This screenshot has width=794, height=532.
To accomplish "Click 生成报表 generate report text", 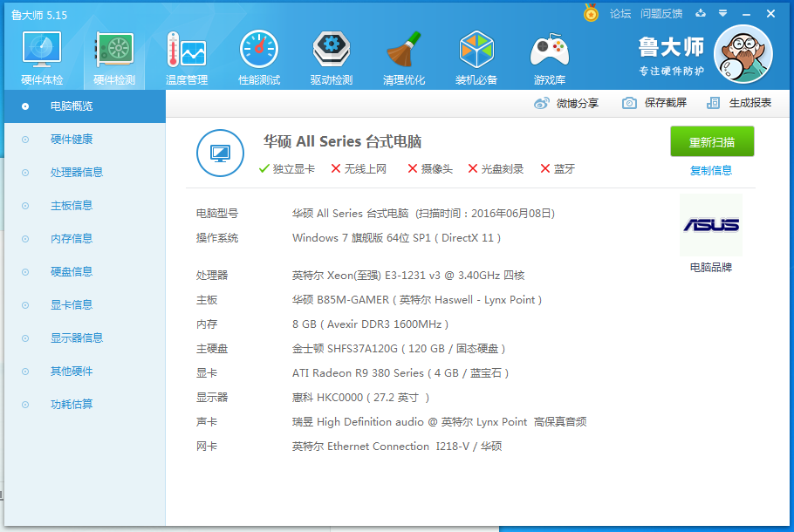I will click(750, 103).
